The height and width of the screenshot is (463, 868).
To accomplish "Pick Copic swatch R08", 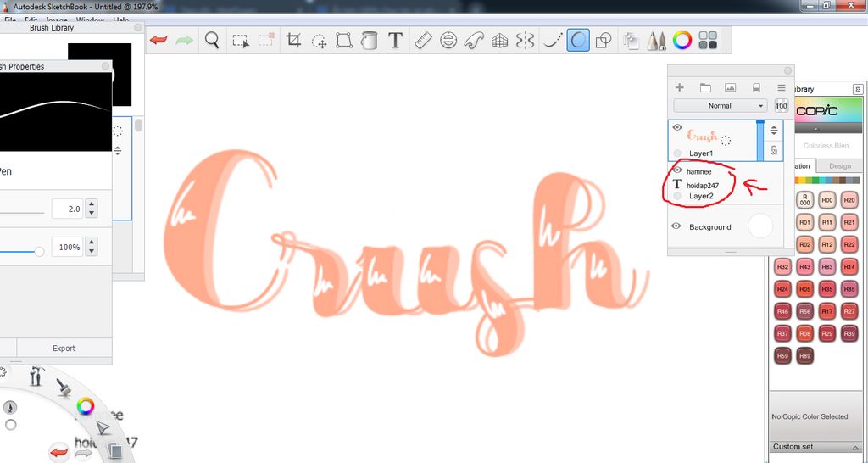I will pos(805,333).
